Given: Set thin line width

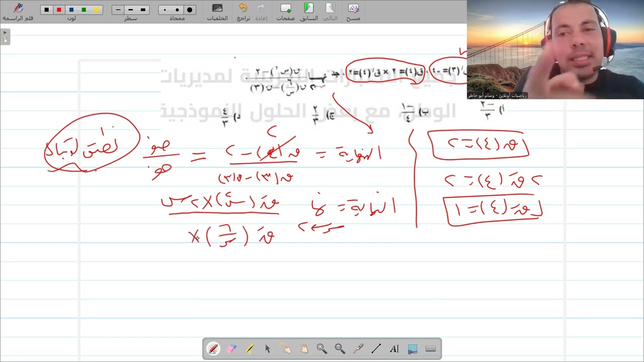Looking at the screenshot, I should pos(118,10).
